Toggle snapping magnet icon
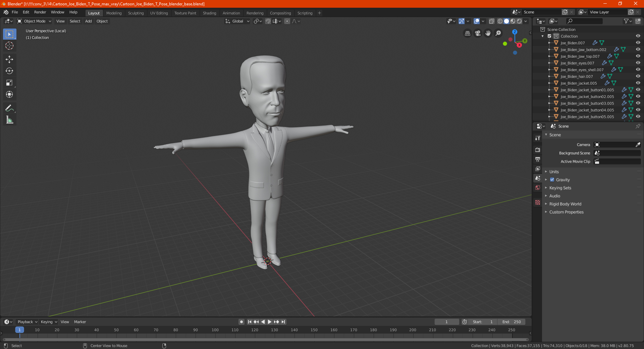Viewport: 644px width, 349px height. (x=268, y=21)
